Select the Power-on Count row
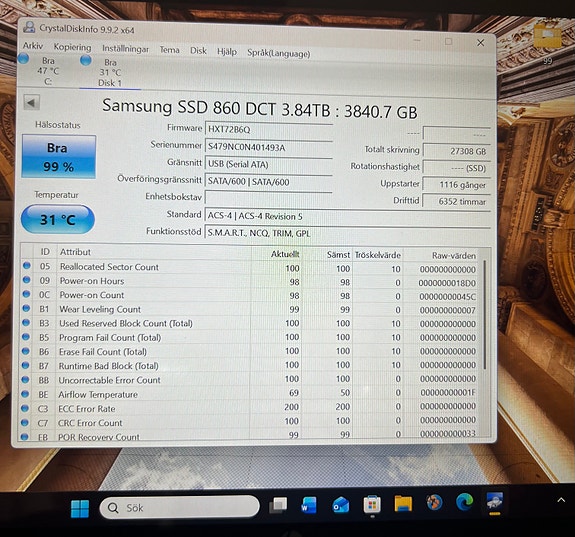The image size is (575, 537). point(249,296)
